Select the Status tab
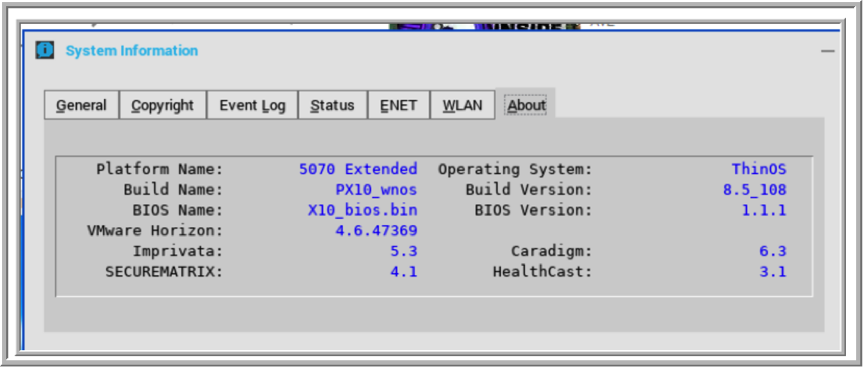Screen dimensions: 863x367 click(x=332, y=105)
